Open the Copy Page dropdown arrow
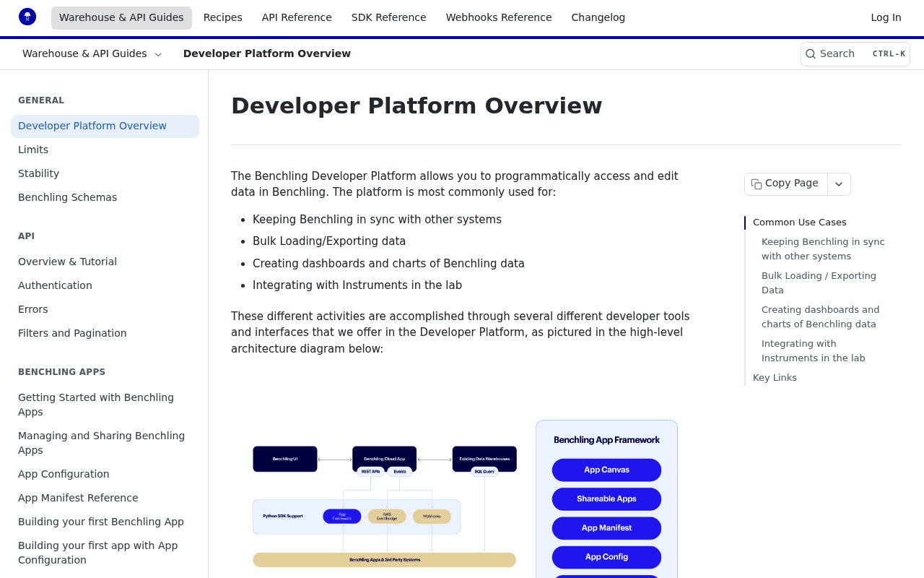924x578 pixels. click(x=839, y=184)
